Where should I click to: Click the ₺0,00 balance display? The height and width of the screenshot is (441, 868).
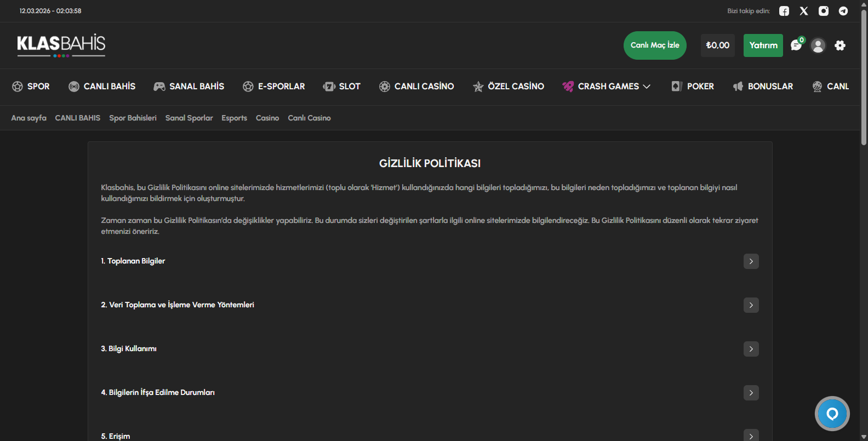coord(718,45)
